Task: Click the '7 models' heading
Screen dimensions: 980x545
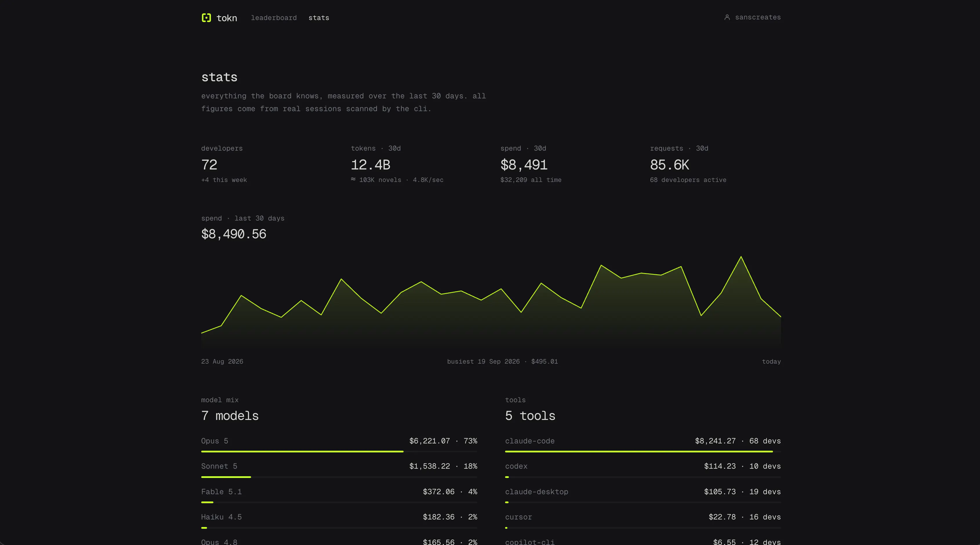Action: click(230, 416)
